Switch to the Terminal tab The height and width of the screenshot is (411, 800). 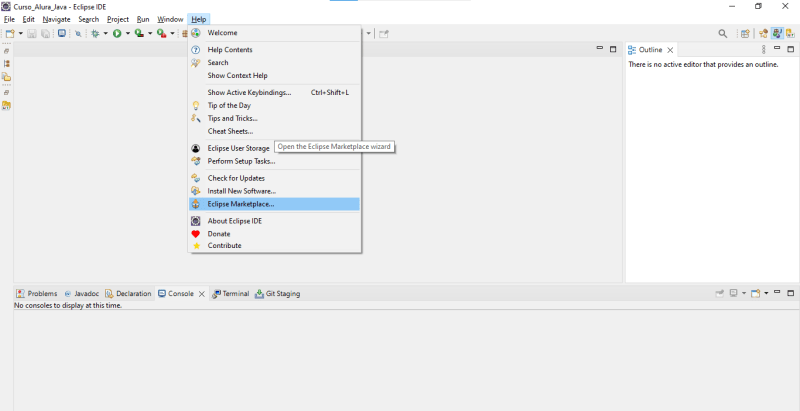click(x=231, y=294)
